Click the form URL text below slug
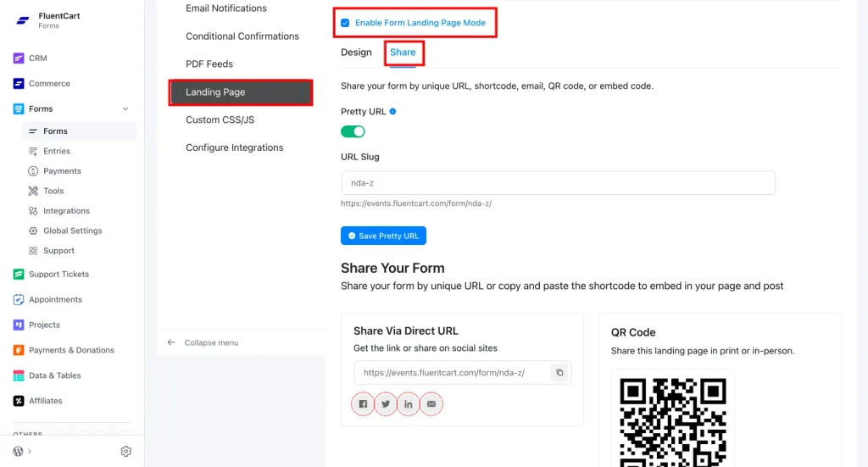868x467 pixels. coord(416,203)
